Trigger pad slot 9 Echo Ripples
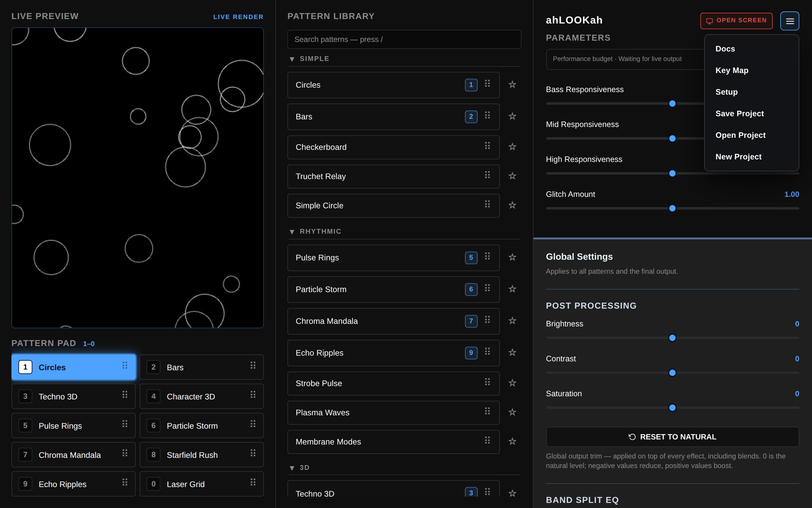 coord(74,484)
